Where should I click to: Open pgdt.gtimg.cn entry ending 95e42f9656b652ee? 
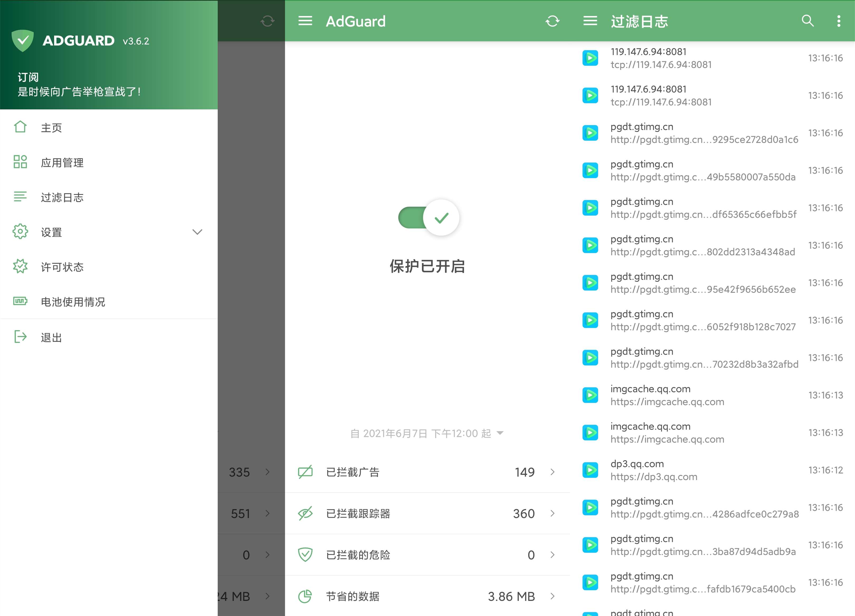[x=712, y=282]
